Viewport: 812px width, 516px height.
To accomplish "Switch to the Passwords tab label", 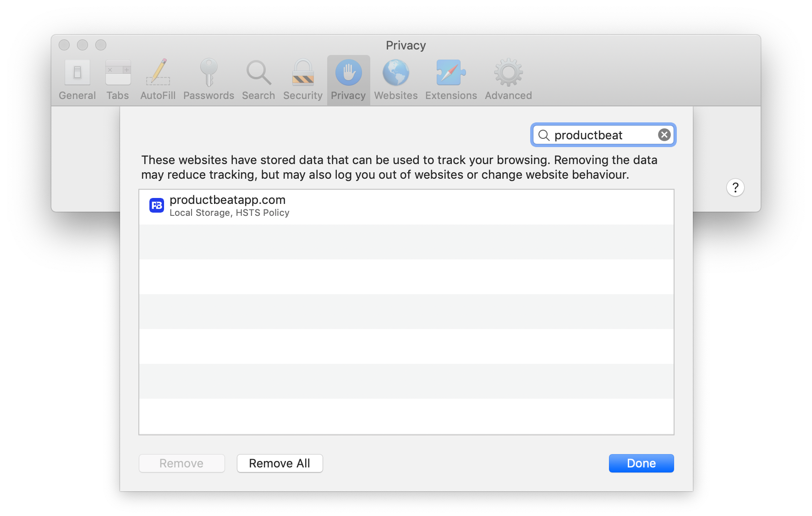I will click(x=209, y=95).
